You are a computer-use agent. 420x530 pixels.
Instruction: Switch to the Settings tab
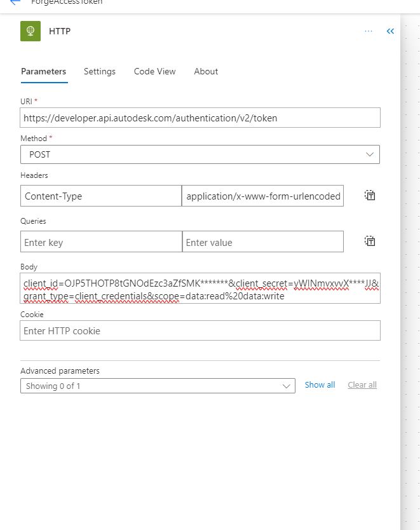pos(100,71)
